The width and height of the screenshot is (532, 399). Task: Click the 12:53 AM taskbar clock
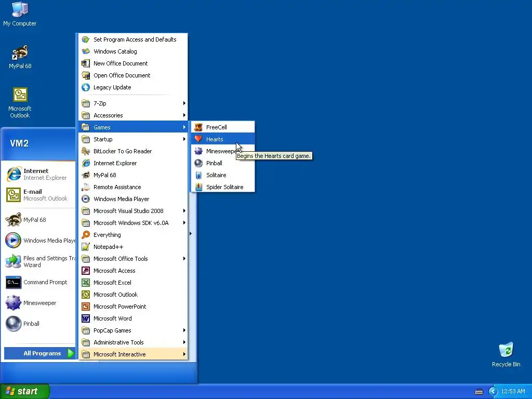(x=513, y=392)
